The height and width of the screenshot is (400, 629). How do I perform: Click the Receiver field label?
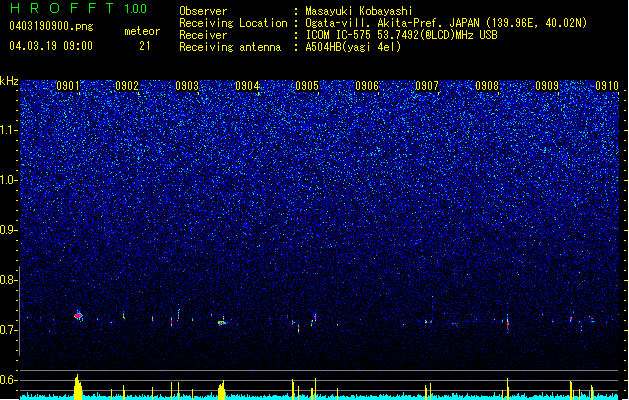(x=203, y=35)
